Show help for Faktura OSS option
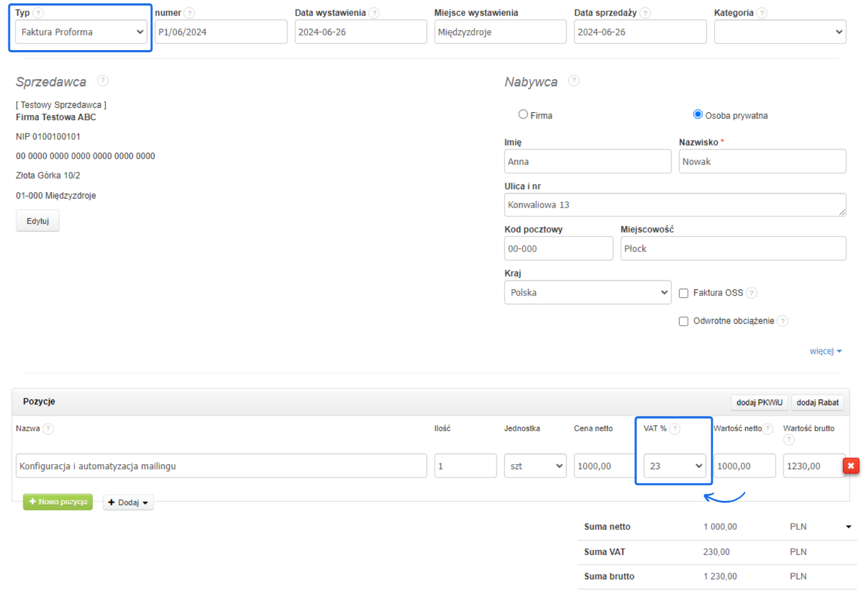Screen dimensions: 868x601 tap(751, 293)
